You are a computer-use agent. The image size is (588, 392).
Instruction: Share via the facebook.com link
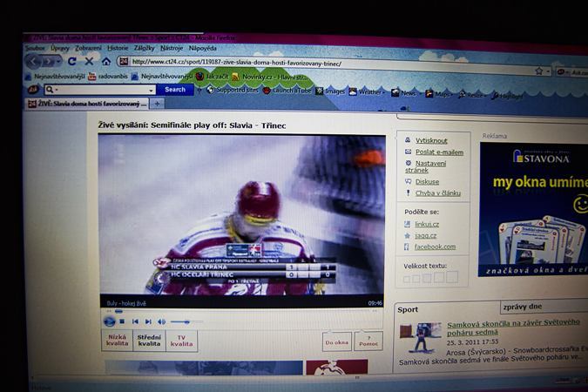(435, 247)
